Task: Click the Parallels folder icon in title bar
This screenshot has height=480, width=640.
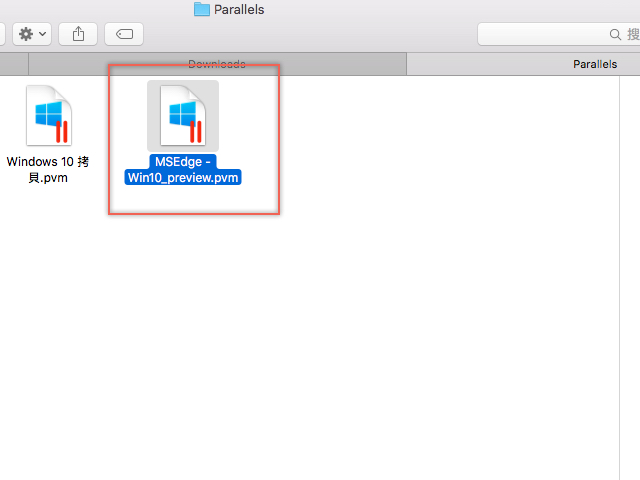Action: click(202, 9)
